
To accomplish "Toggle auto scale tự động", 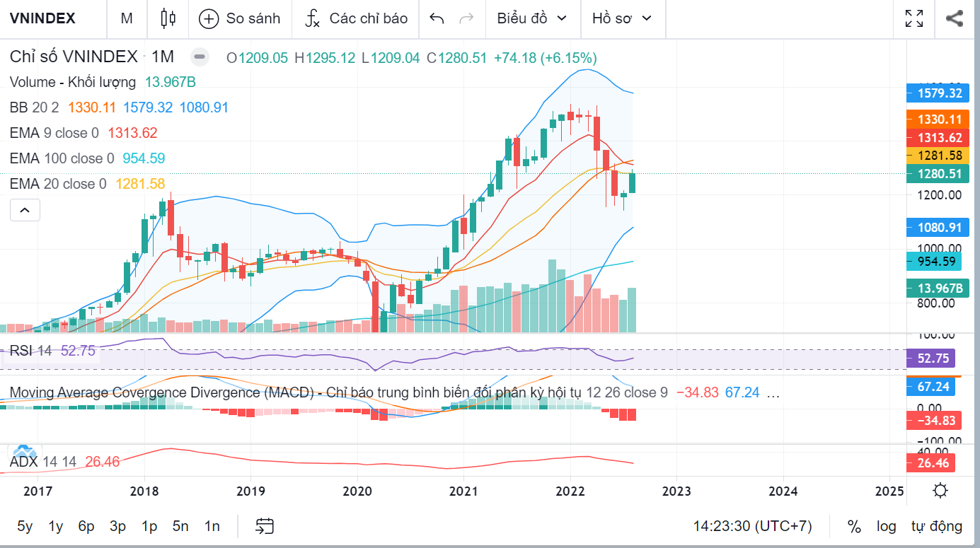I will [937, 526].
